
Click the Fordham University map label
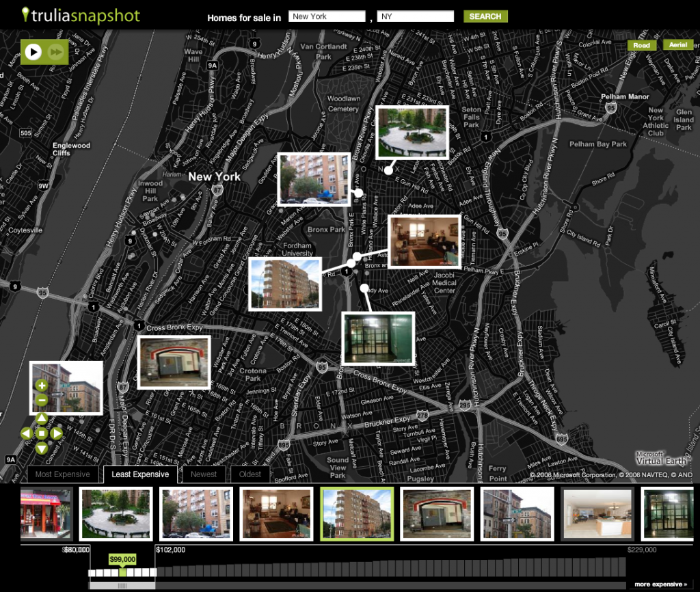point(297,249)
